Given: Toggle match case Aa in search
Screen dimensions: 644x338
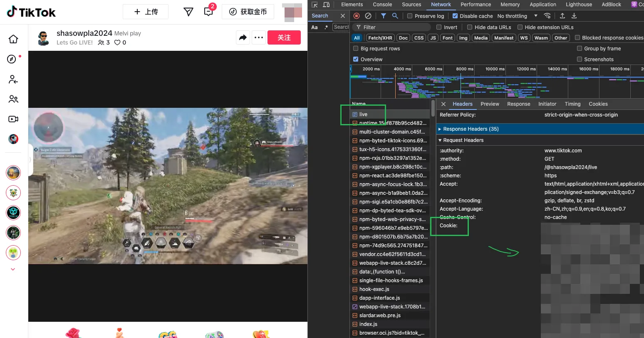Looking at the screenshot, I should pyautogui.click(x=315, y=27).
